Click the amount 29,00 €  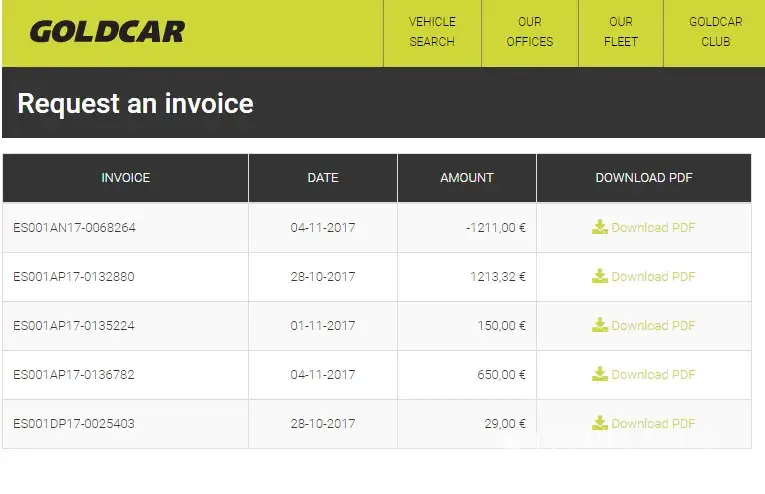[505, 423]
